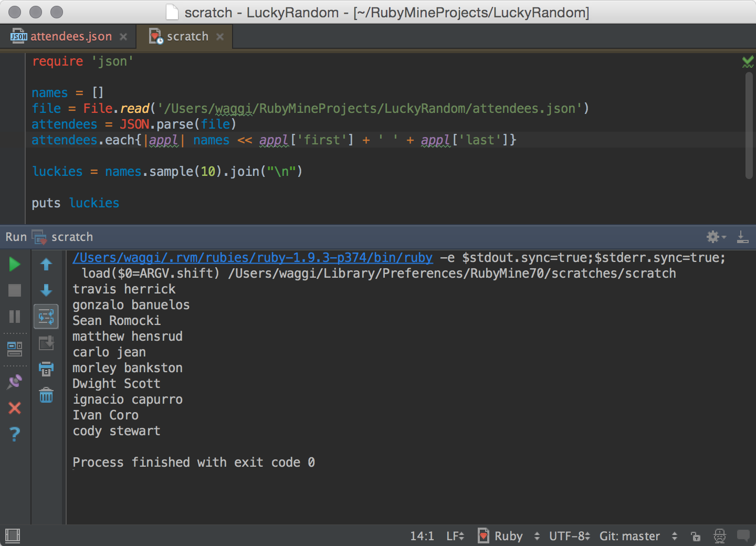This screenshot has height=546, width=756.
Task: Click the notifications speech bubble icon
Action: click(743, 535)
